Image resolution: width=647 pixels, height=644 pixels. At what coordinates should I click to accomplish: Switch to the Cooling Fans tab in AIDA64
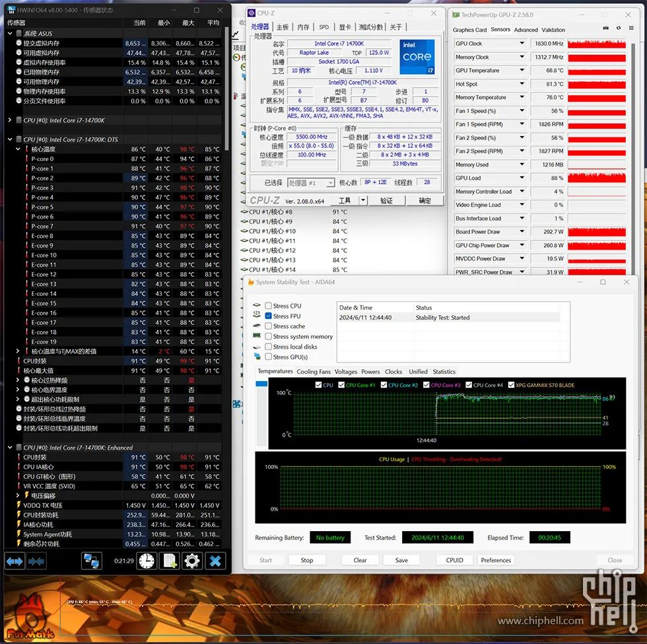pos(314,371)
